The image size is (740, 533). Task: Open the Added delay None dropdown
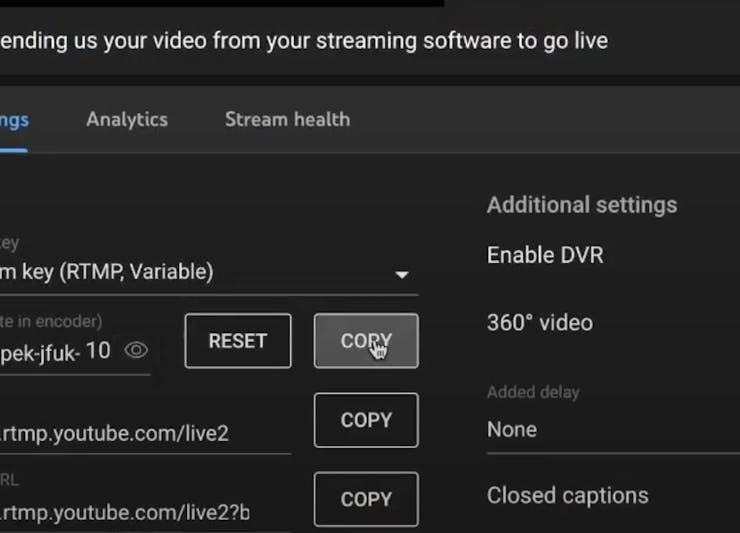613,430
